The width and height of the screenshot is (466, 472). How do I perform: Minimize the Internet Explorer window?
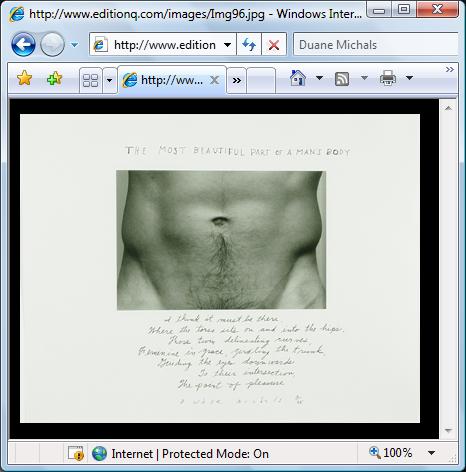point(379,10)
